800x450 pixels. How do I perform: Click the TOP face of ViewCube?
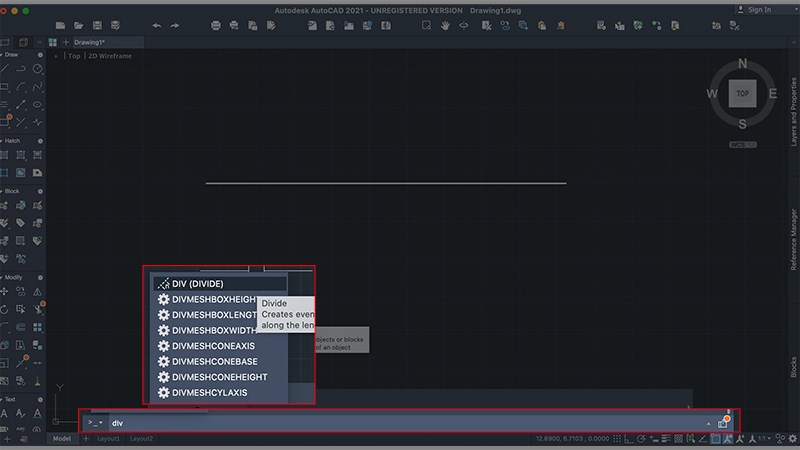coord(742,93)
